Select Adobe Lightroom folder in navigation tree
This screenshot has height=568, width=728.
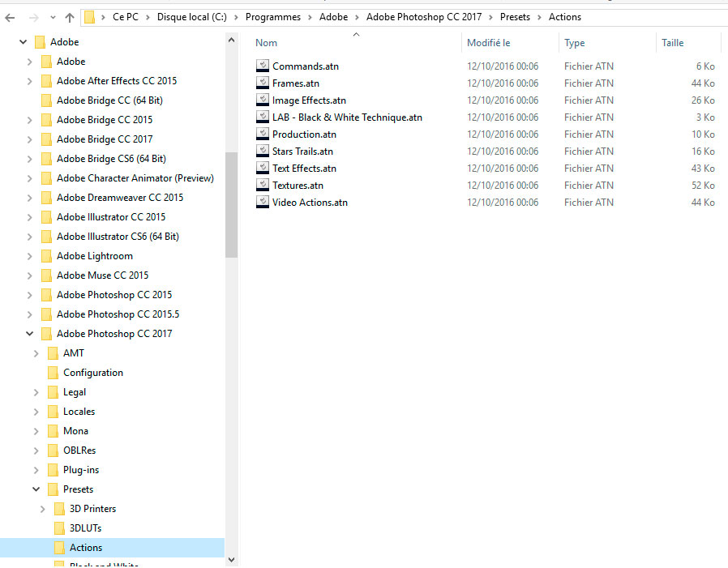pos(94,256)
